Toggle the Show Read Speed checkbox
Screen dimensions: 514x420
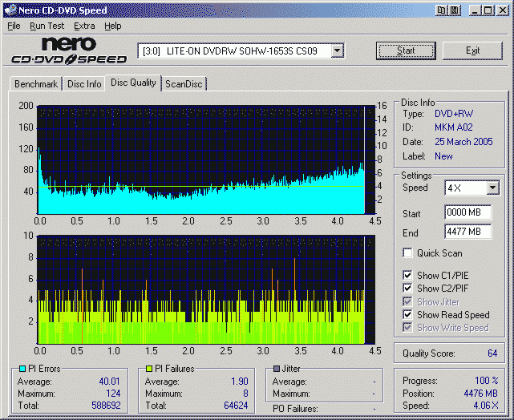407,314
